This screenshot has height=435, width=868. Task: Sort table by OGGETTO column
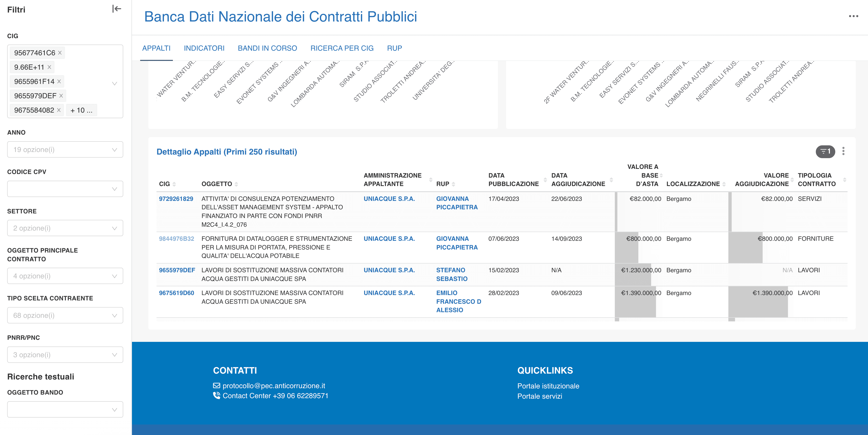[x=236, y=184]
